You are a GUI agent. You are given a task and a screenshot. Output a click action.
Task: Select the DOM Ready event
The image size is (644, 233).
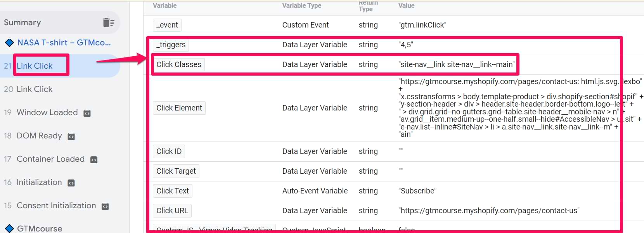39,136
